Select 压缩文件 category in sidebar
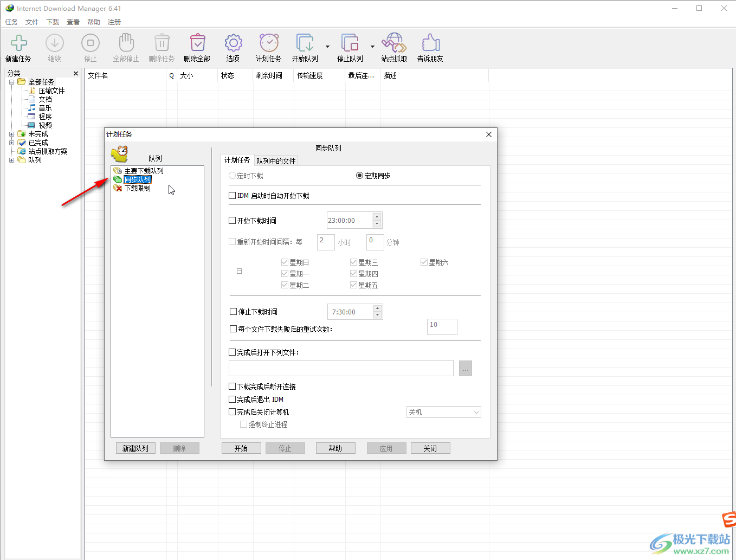 pos(51,91)
